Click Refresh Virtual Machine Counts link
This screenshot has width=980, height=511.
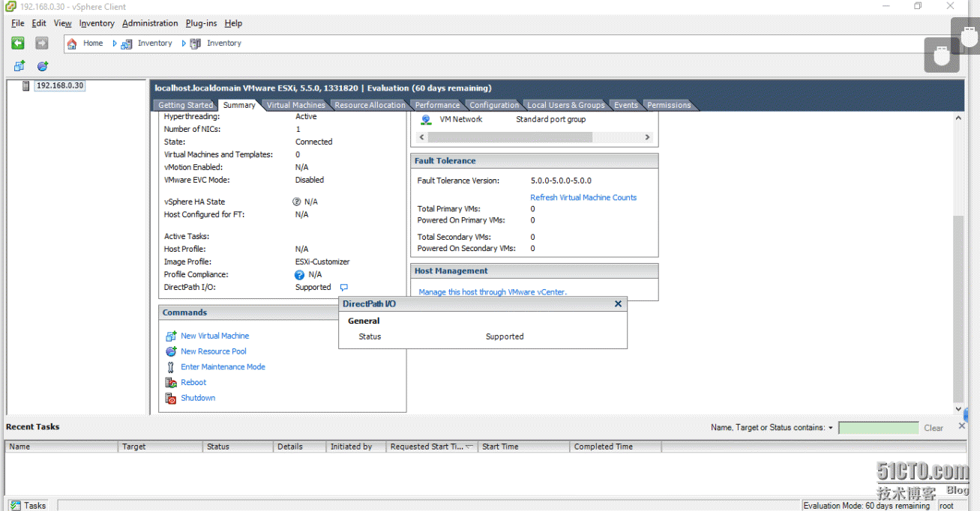(x=583, y=198)
